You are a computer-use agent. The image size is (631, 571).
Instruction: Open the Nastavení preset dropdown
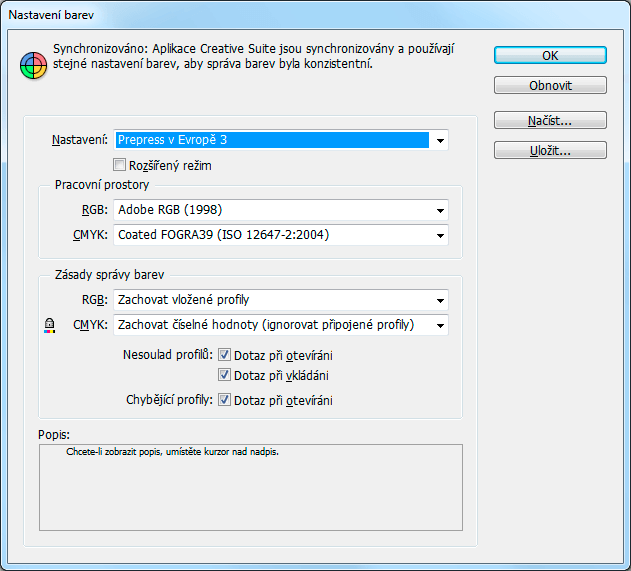pyautogui.click(x=281, y=140)
